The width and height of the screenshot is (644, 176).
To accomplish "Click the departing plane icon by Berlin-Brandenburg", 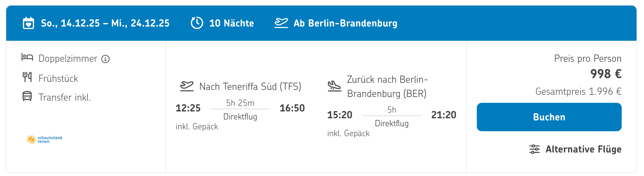I will pos(281,23).
